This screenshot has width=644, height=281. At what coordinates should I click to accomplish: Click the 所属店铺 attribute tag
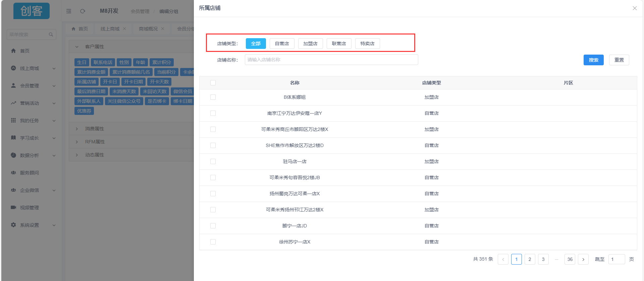pyautogui.click(x=87, y=82)
